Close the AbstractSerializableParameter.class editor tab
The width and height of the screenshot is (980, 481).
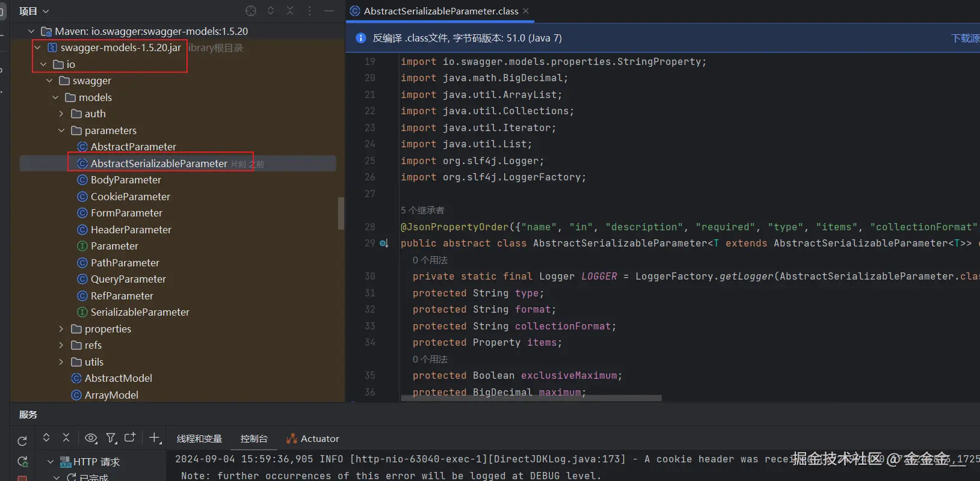pos(526,11)
